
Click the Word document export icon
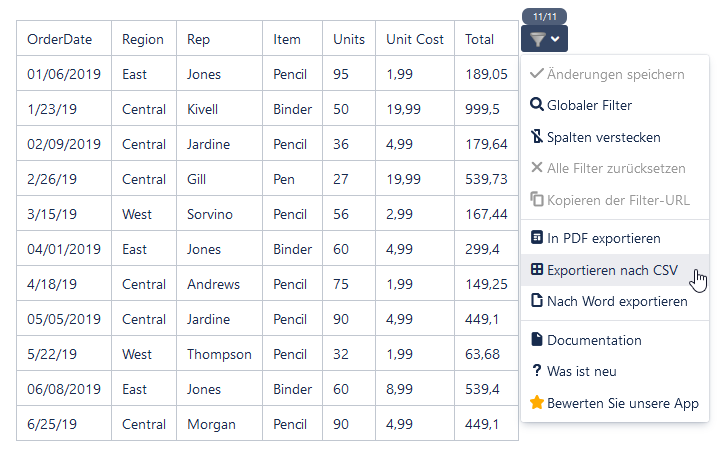pos(536,300)
